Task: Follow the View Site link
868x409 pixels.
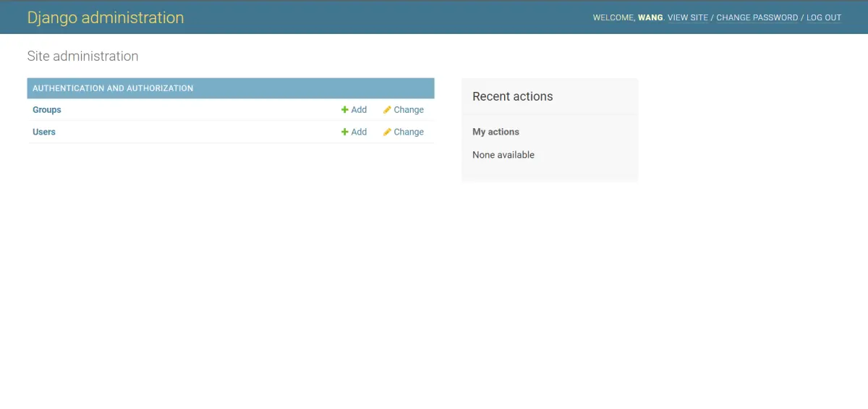Action: (688, 17)
